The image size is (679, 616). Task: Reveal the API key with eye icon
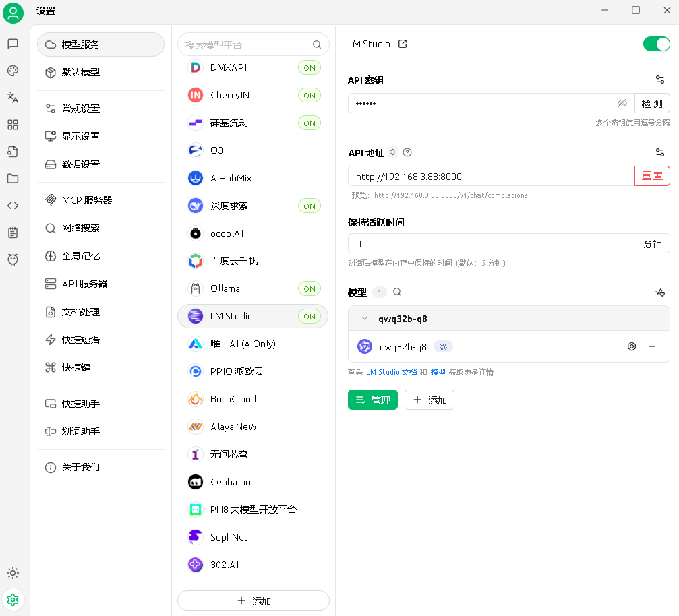pyautogui.click(x=622, y=103)
